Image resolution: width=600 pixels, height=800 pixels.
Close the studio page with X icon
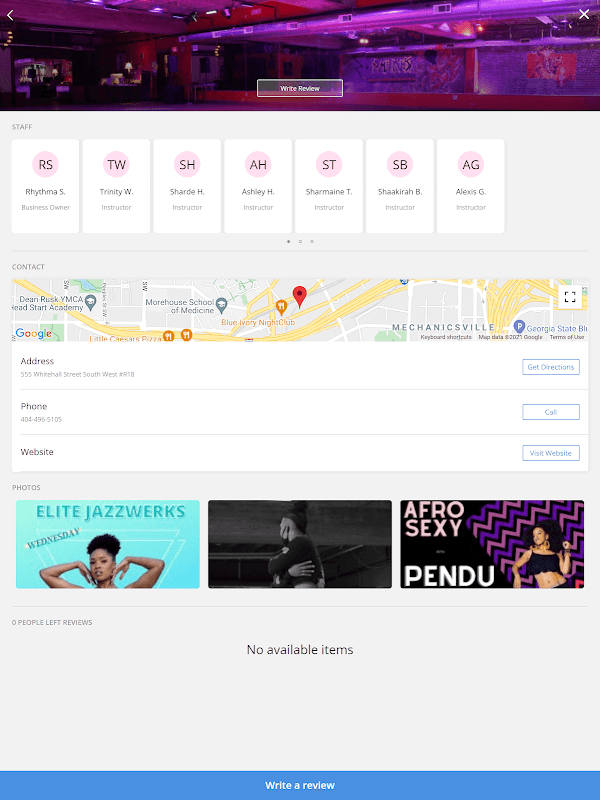(x=584, y=14)
